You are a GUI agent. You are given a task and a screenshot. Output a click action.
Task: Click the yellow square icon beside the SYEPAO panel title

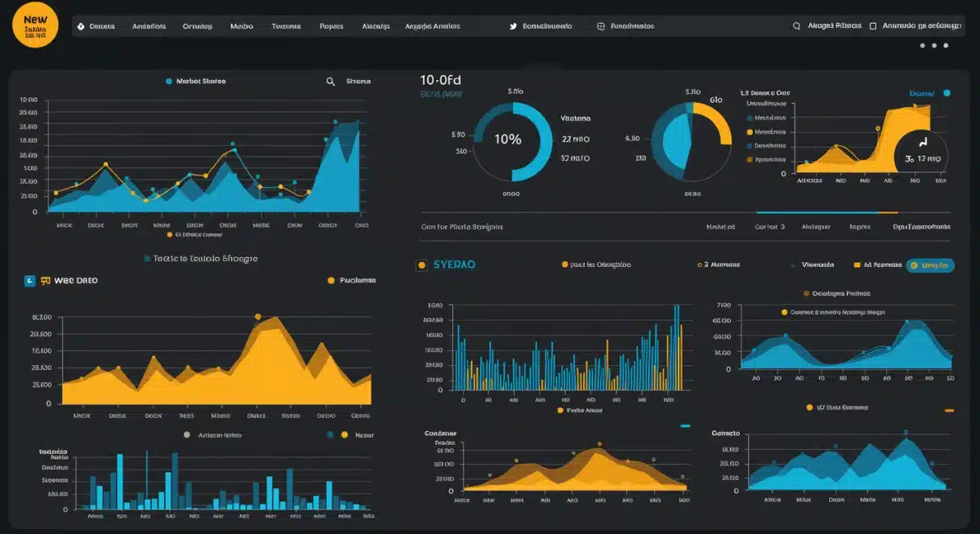[421, 263]
